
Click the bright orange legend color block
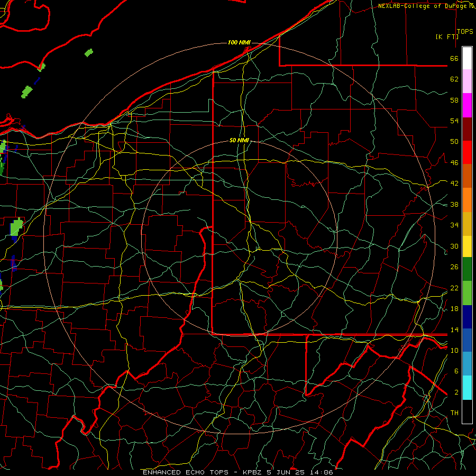tap(467, 200)
